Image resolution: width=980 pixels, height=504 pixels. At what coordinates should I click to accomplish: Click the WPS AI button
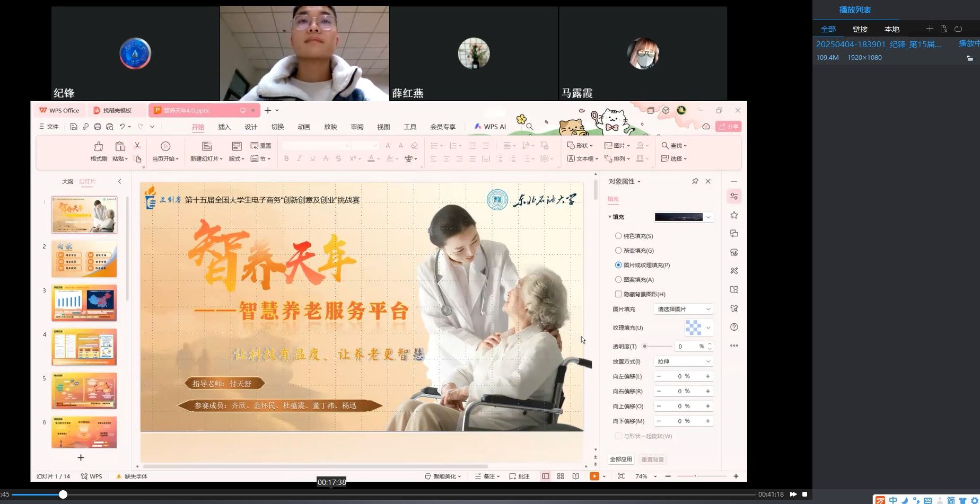[490, 127]
